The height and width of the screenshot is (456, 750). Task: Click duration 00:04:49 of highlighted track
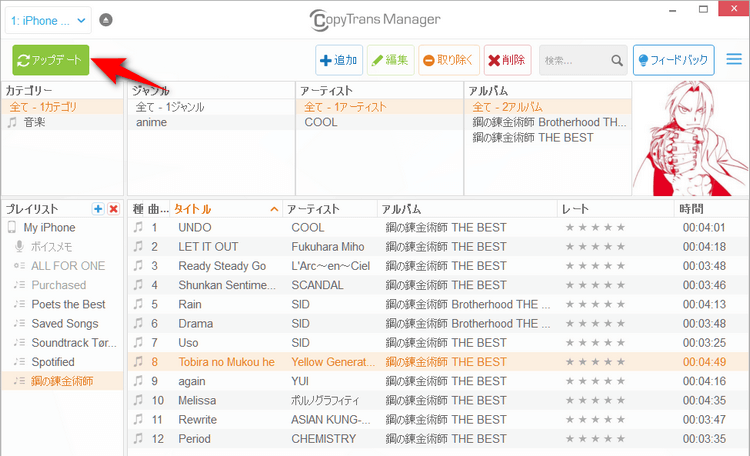point(704,362)
